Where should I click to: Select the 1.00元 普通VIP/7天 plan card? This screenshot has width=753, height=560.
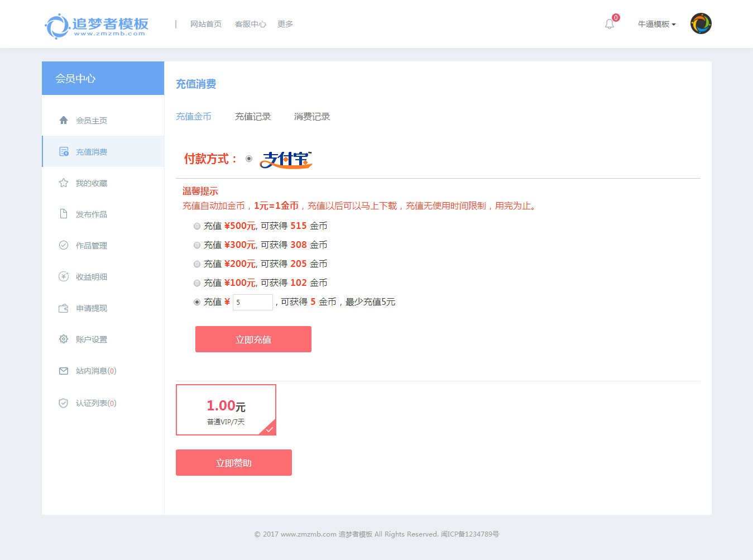pos(226,410)
